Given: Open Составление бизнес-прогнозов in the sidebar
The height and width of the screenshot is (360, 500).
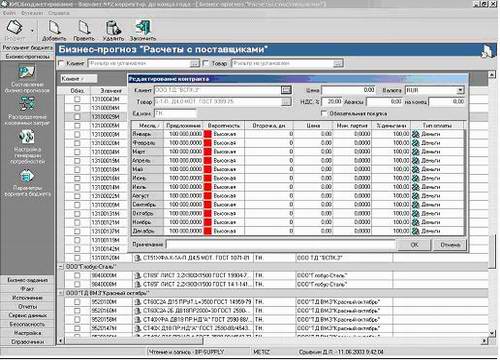Looking at the screenshot, I should (x=27, y=73).
